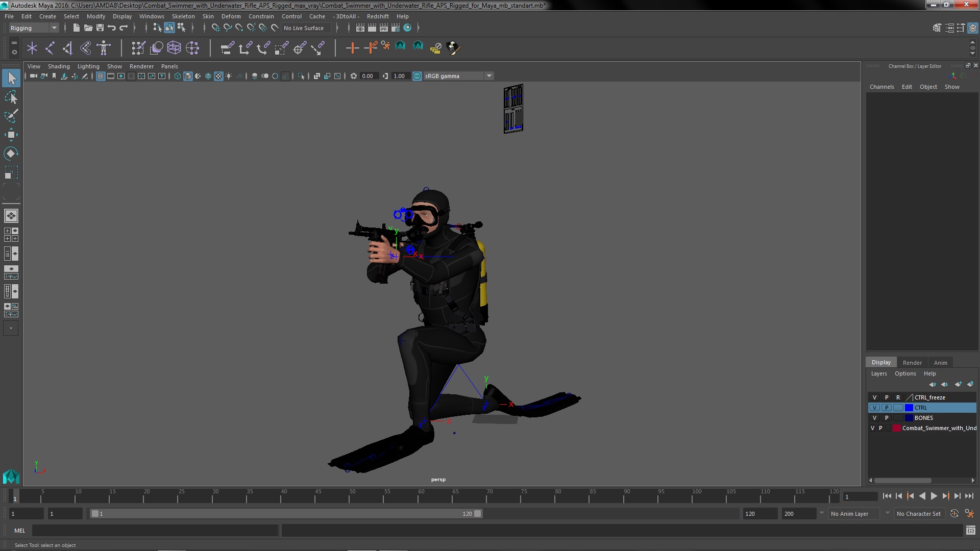
Task: Toggle visibility of CTRL_freeze layer
Action: (874, 397)
